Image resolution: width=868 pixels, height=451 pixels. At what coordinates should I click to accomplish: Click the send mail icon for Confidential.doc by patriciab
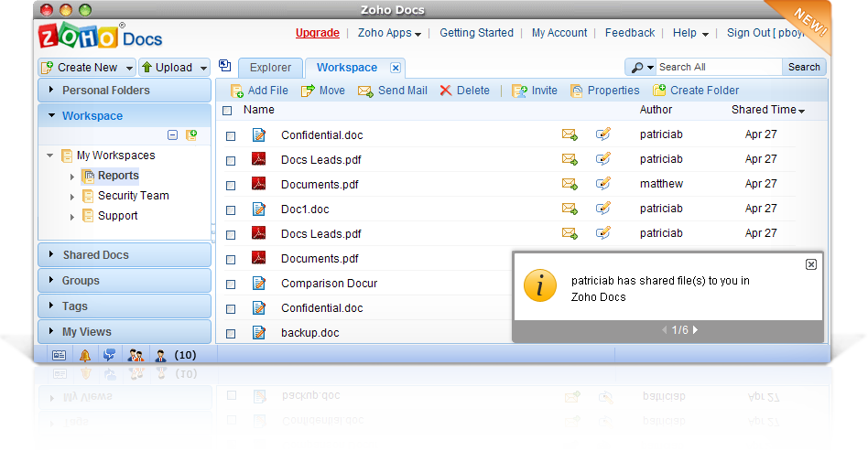[x=570, y=134]
